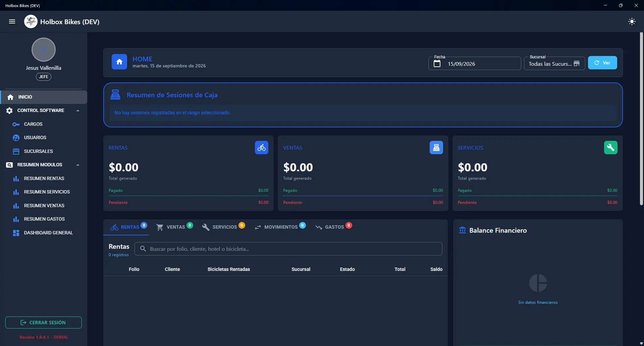The height and width of the screenshot is (346, 644).
Task: Open the calendar date picker icon
Action: [437, 64]
